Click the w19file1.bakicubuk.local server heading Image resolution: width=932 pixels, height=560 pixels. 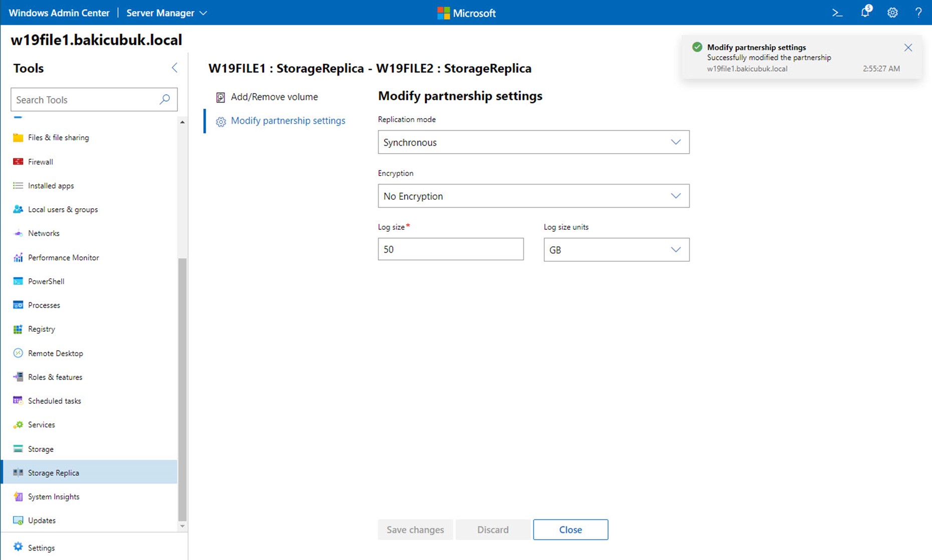pos(96,40)
